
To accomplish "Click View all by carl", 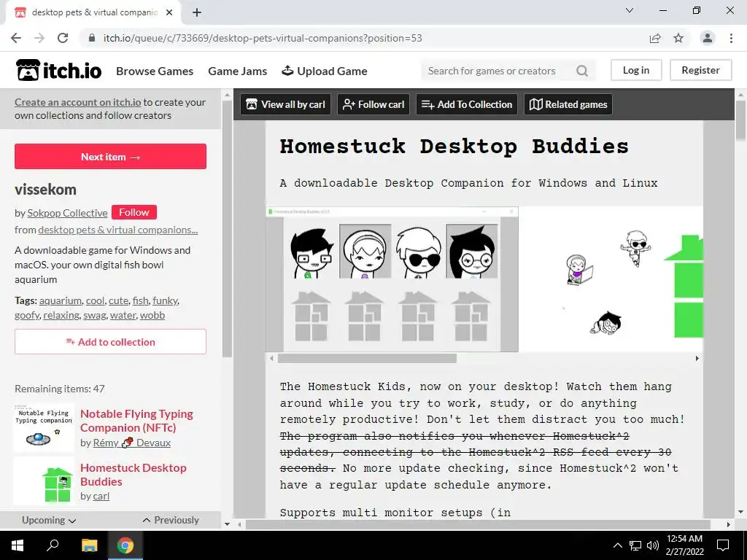I will [286, 104].
